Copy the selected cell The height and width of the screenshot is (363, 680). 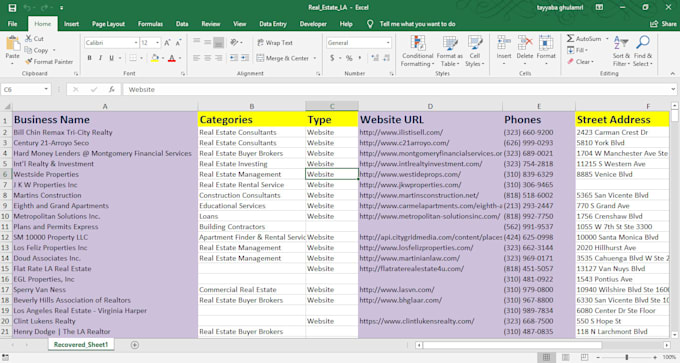tap(36, 50)
